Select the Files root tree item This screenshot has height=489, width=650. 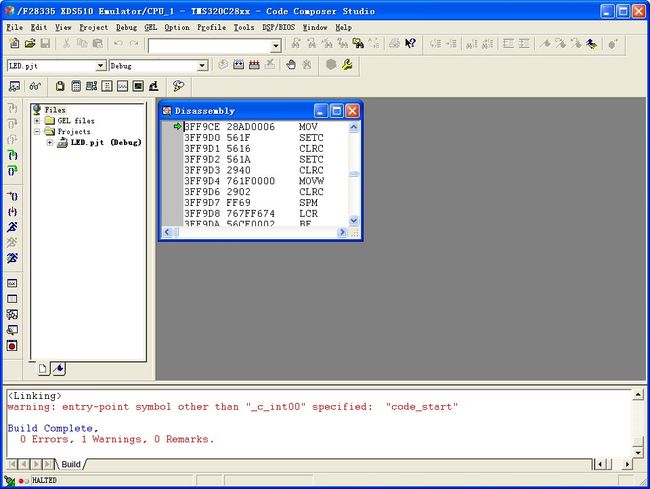point(55,110)
